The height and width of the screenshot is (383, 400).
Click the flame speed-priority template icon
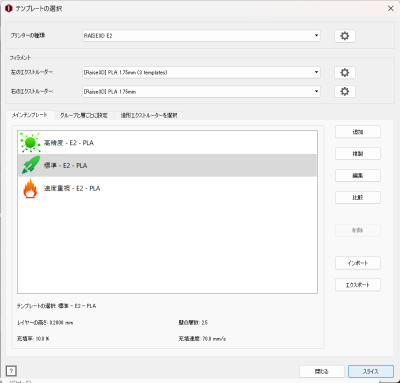tap(30, 188)
